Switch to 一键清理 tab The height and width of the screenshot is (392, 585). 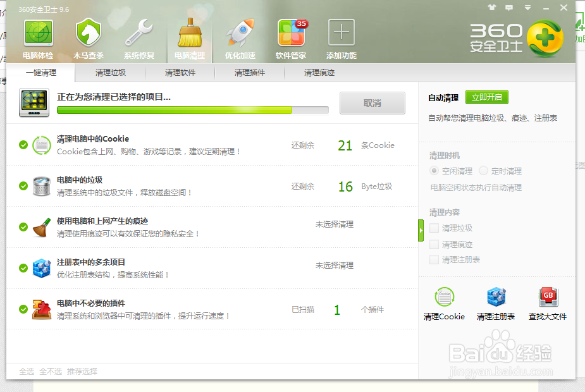coord(40,73)
